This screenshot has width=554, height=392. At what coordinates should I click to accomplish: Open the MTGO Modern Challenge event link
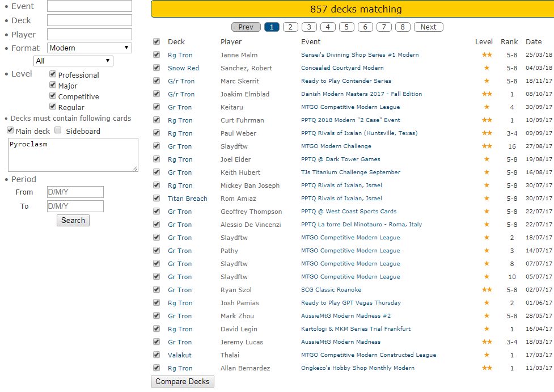point(337,146)
